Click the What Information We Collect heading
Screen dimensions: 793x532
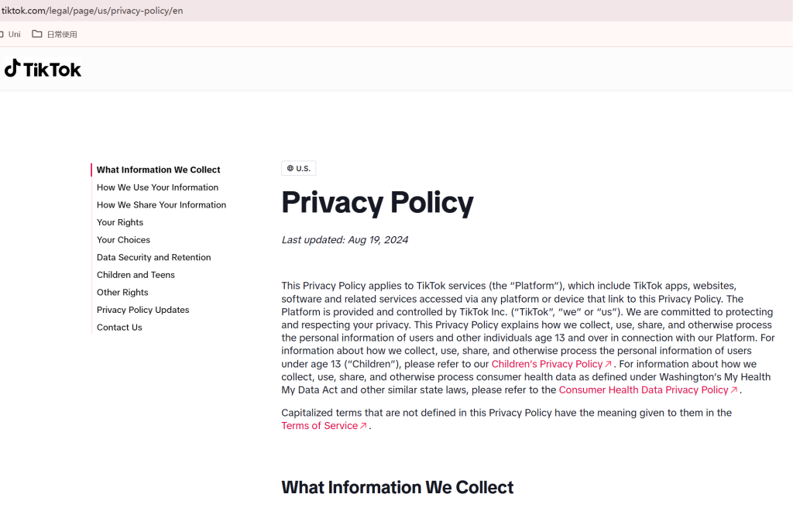click(x=397, y=488)
